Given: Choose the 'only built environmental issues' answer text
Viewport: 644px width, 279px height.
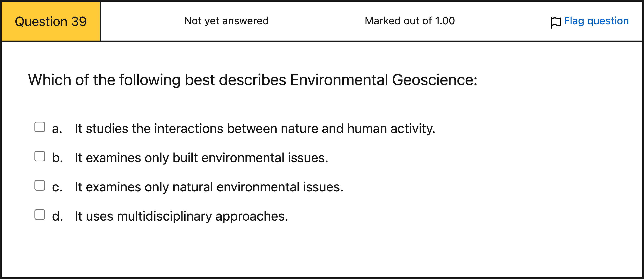Looking at the screenshot, I should point(201,158).
